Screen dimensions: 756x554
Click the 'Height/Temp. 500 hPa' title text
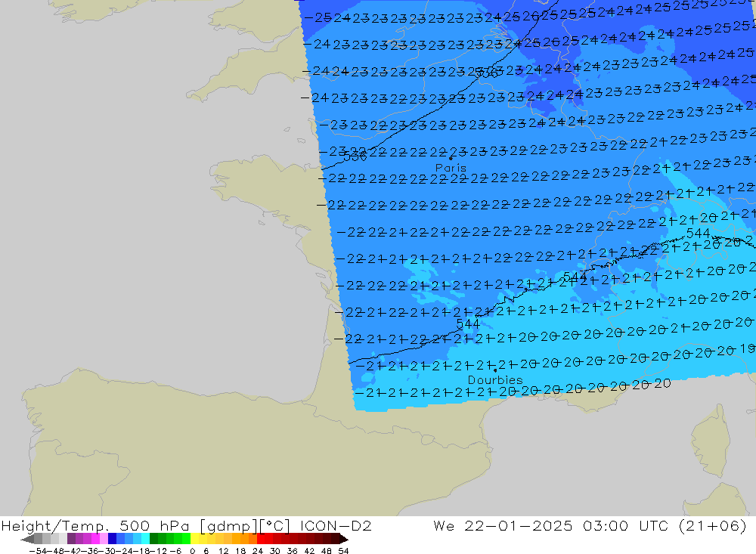[95, 525]
